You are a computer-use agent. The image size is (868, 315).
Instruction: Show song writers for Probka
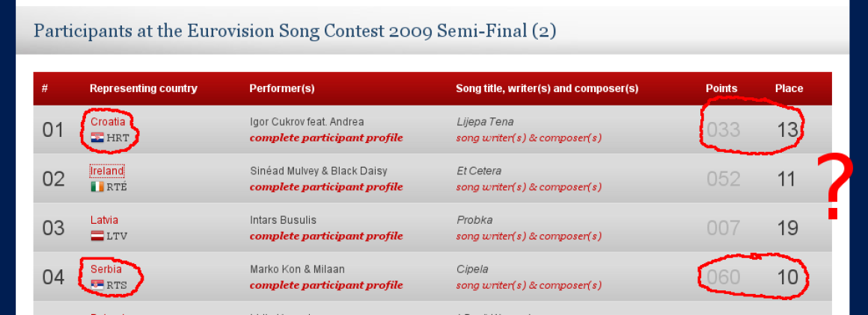pyautogui.click(x=529, y=236)
